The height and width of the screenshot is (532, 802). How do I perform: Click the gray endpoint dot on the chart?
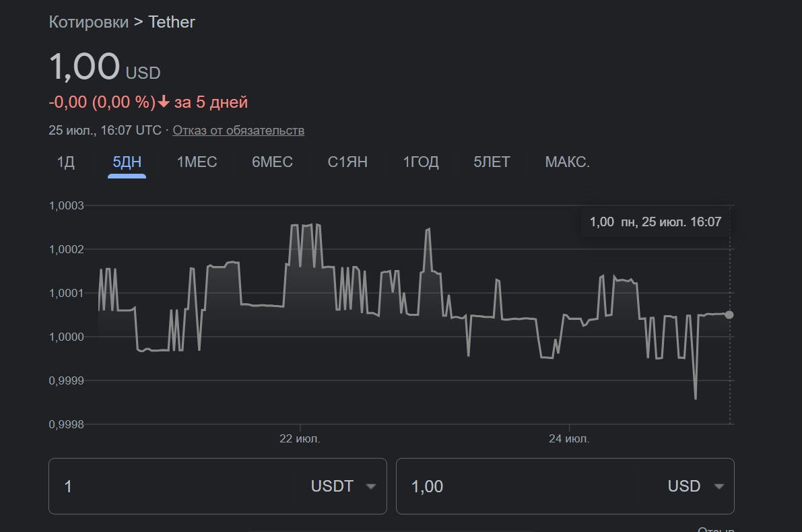(x=729, y=314)
